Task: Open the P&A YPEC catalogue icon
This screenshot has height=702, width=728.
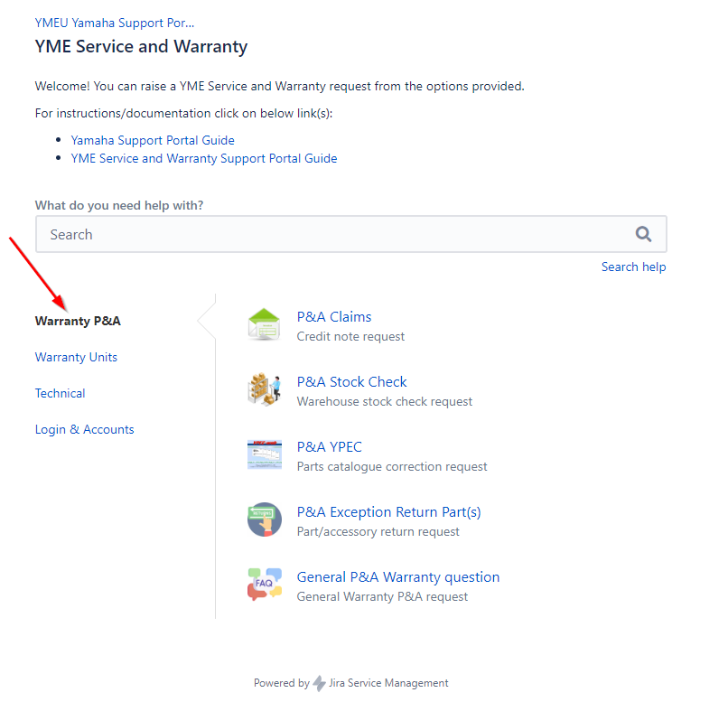Action: [264, 454]
